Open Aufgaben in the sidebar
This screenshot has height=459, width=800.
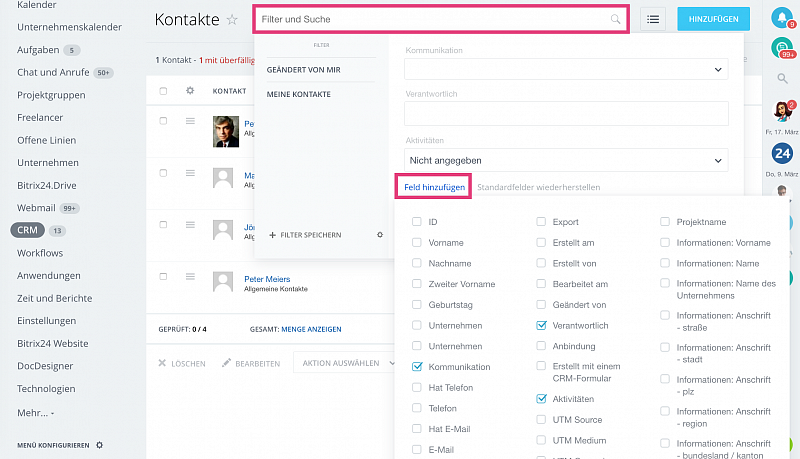tap(38, 50)
